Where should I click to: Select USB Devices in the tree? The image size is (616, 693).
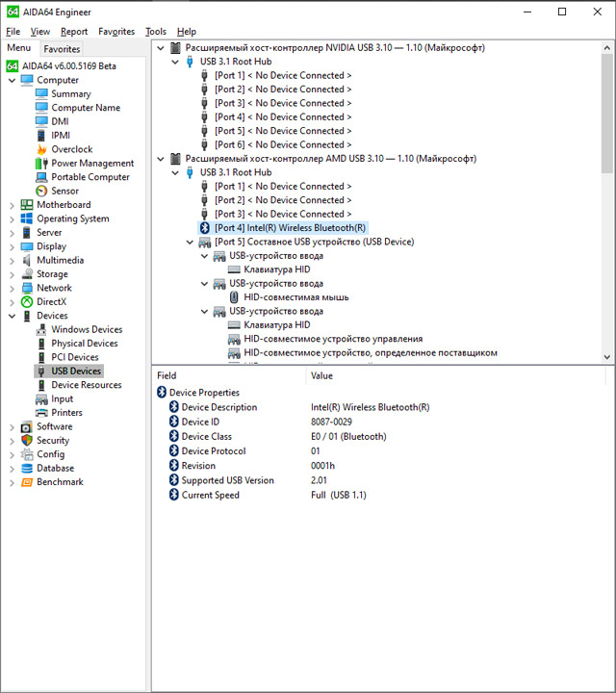point(76,372)
